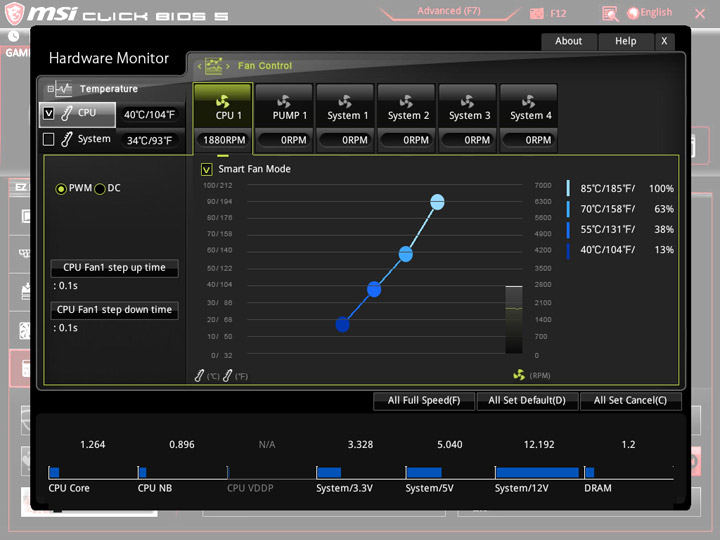
Task: Select the PUMP 1 fan tab
Action: pyautogui.click(x=284, y=106)
